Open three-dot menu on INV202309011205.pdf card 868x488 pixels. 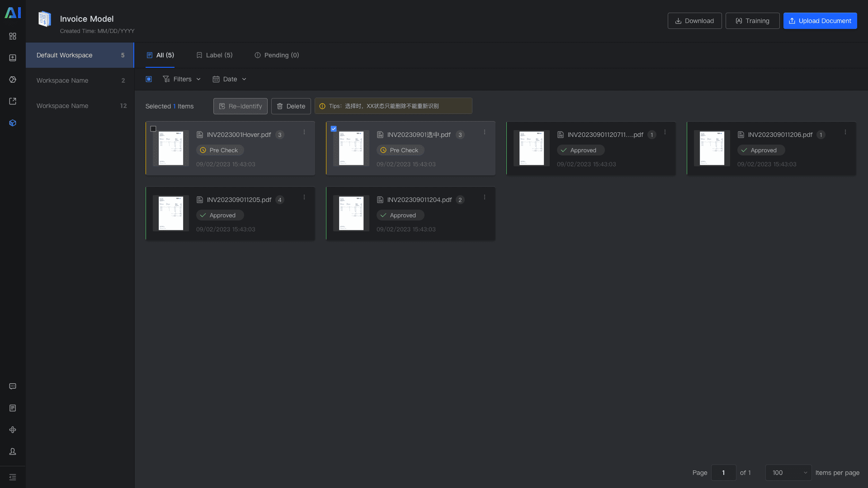click(304, 197)
